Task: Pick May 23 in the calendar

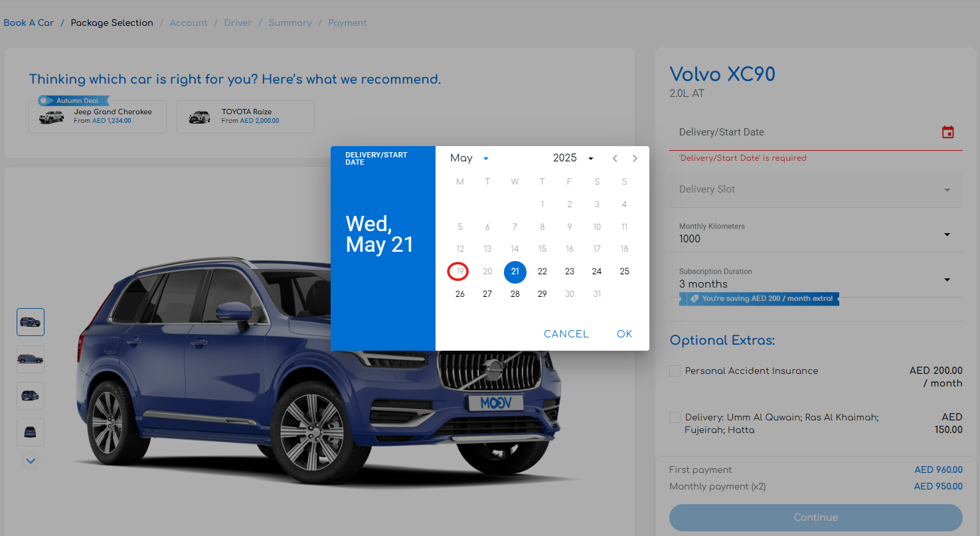Action: 570,272
